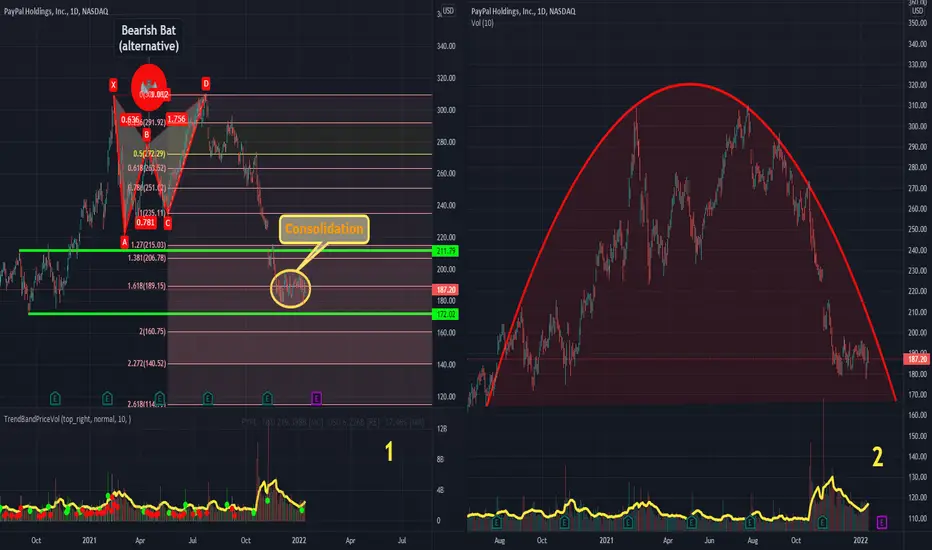This screenshot has width=932, height=550.
Task: Select the 1.618(189.15) Fibonacci level label
Action: pos(146,286)
